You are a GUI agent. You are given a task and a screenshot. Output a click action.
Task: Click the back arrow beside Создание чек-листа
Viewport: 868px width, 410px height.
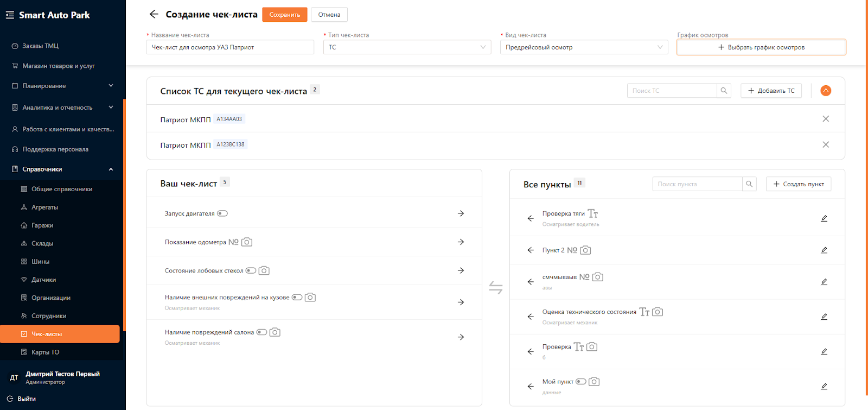pos(154,14)
